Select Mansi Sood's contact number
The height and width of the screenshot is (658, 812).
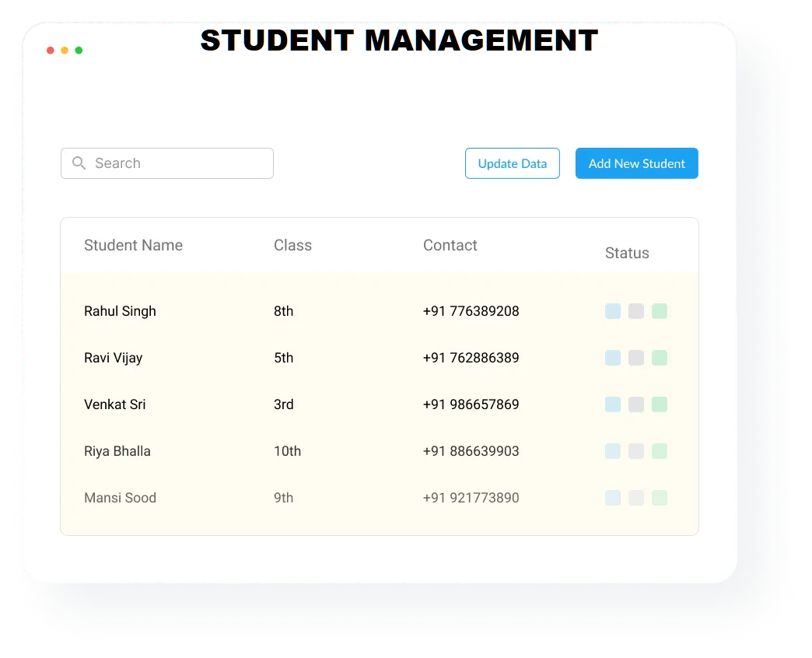(x=471, y=498)
